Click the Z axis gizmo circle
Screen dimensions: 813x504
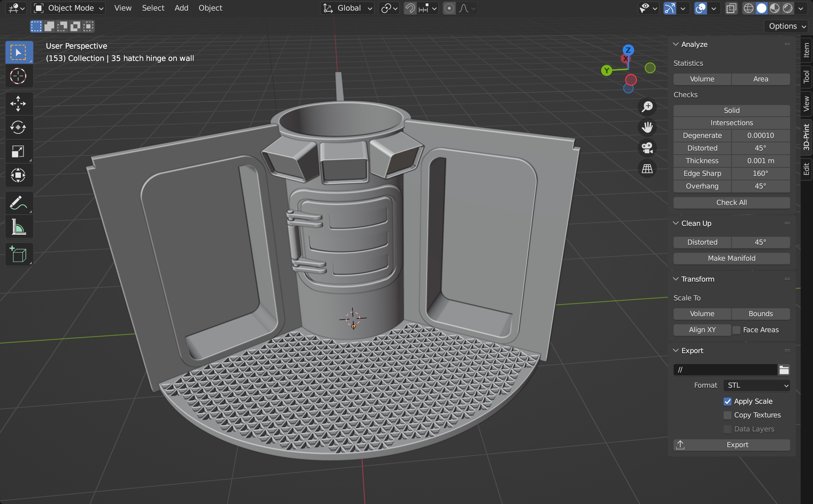(x=628, y=50)
